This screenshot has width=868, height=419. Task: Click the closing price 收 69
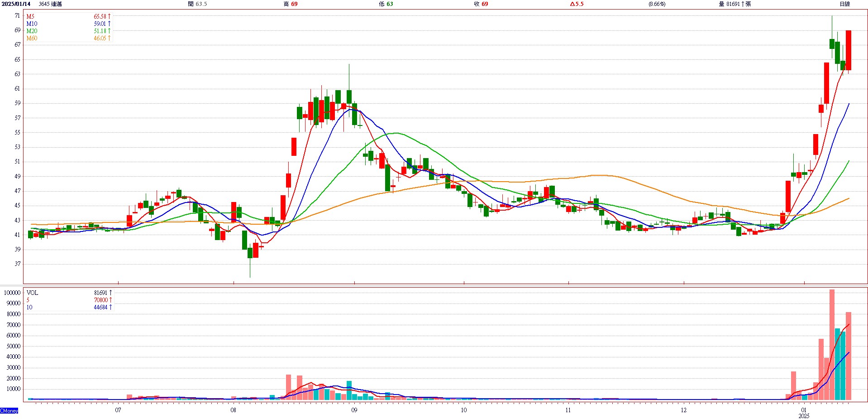coord(481,4)
